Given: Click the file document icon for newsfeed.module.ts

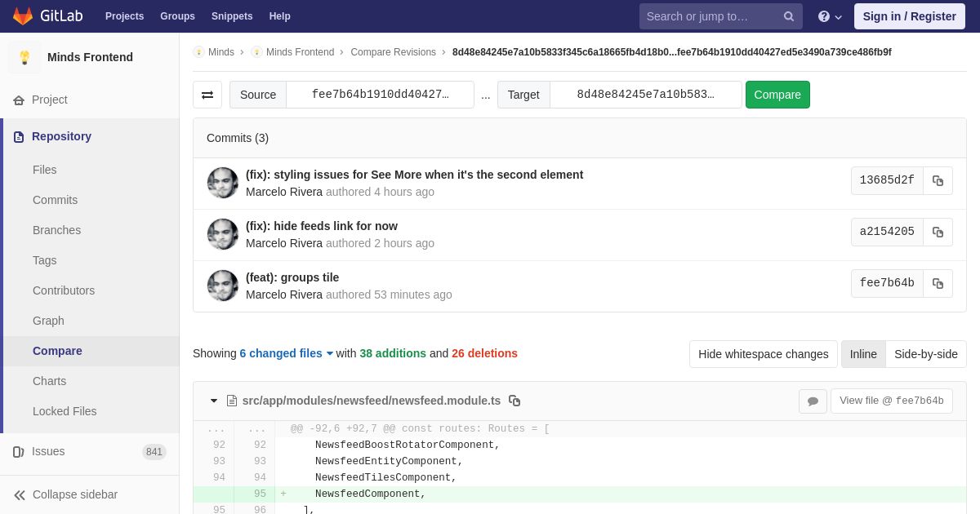Looking at the screenshot, I should (x=232, y=401).
